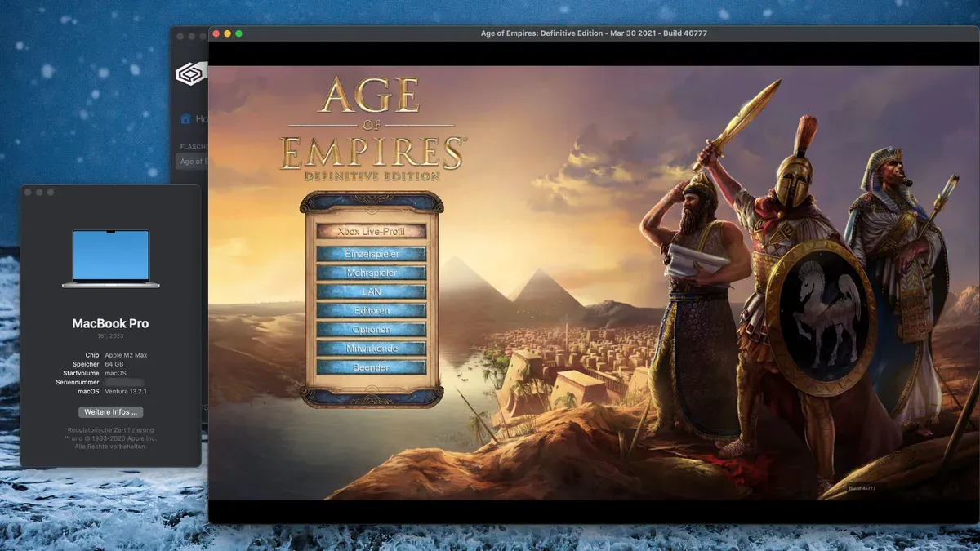Click the Apple M2 Max chip value
The width and height of the screenshot is (980, 551).
coord(126,355)
